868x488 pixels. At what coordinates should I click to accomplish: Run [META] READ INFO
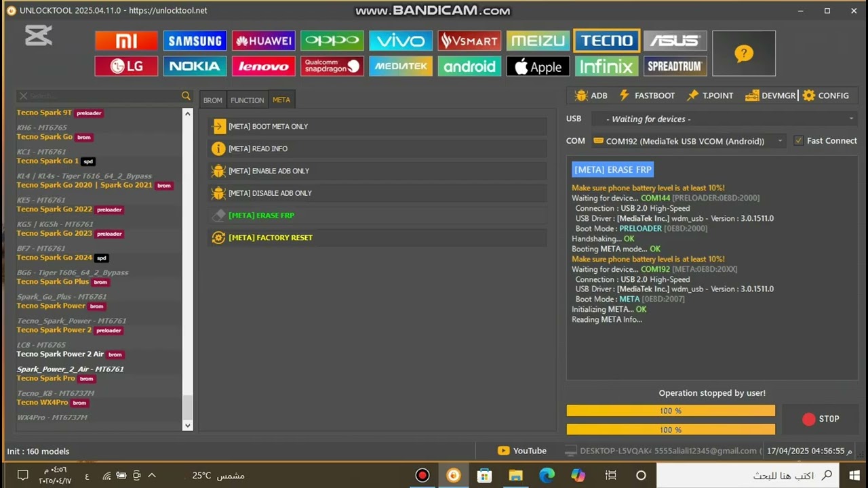[x=378, y=148]
